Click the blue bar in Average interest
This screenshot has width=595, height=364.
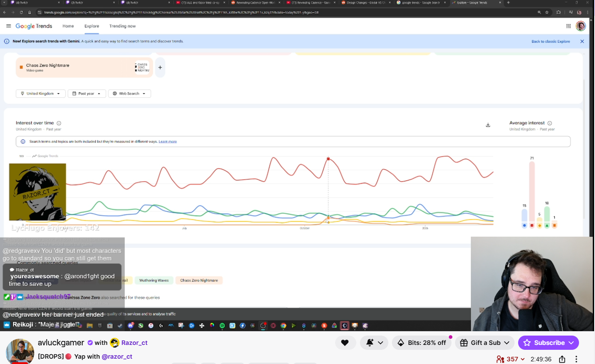524,215
